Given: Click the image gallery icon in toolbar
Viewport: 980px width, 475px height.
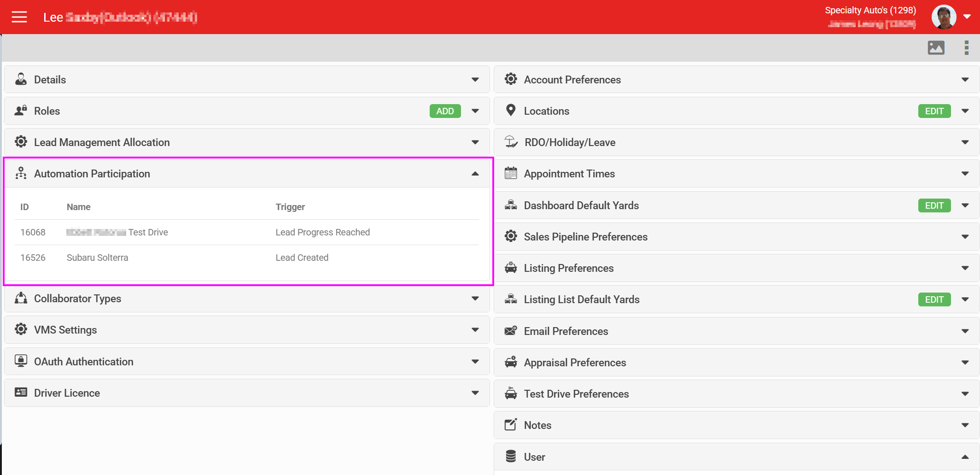Looking at the screenshot, I should [936, 47].
